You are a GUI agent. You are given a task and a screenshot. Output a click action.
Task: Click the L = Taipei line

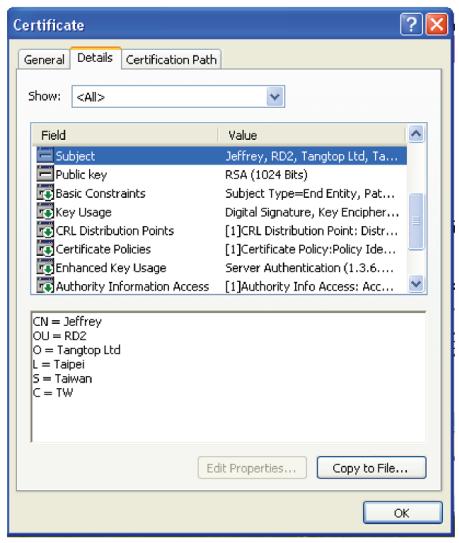(59, 364)
